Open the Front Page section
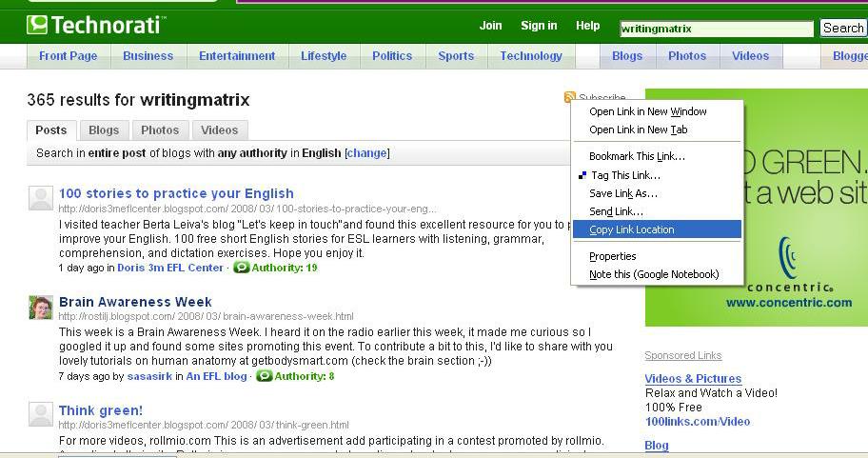Screen dimensions: 868x458 (69, 56)
